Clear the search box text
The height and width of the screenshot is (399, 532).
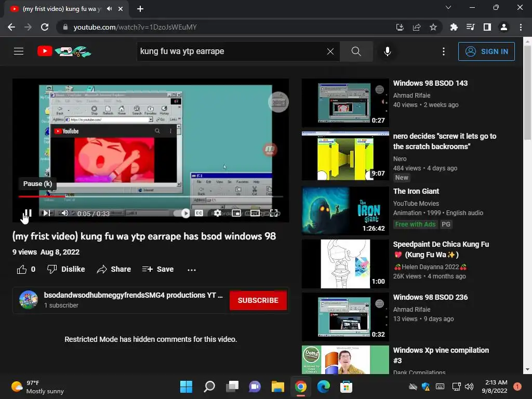[330, 51]
